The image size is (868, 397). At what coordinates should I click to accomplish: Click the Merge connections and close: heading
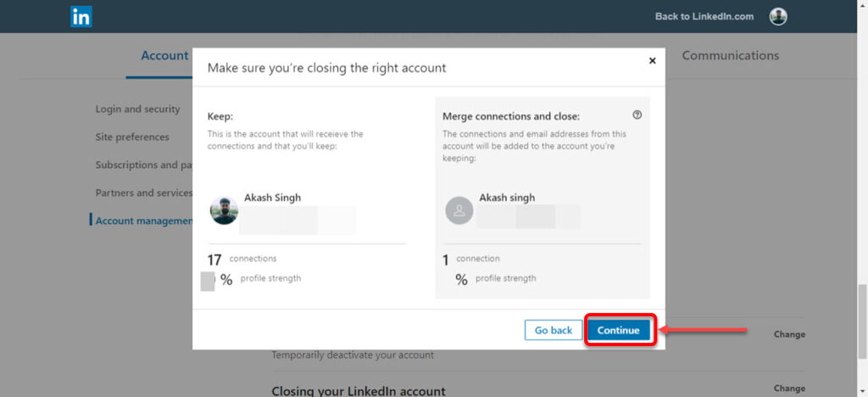[x=511, y=117]
